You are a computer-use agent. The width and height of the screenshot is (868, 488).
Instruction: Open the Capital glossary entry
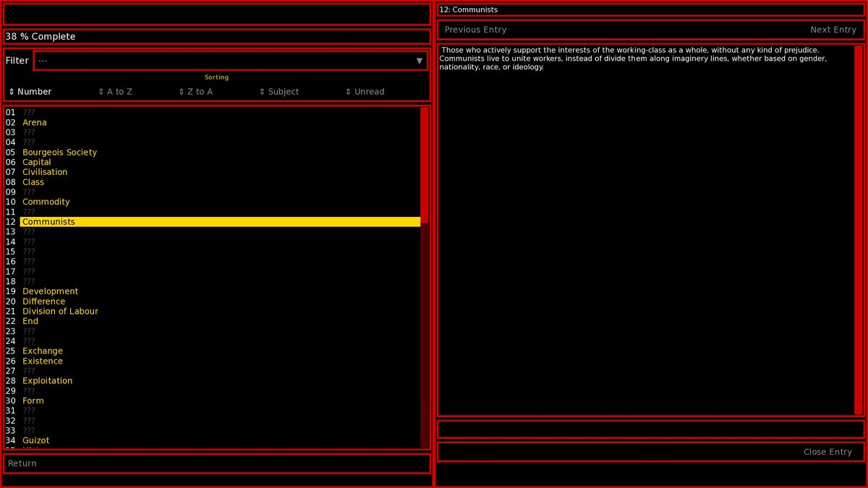click(x=37, y=162)
